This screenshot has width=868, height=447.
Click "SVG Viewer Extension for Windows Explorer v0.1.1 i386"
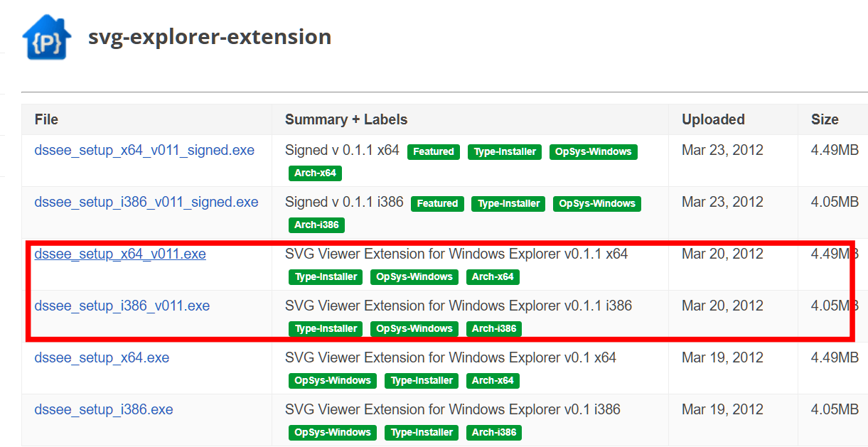coord(459,306)
